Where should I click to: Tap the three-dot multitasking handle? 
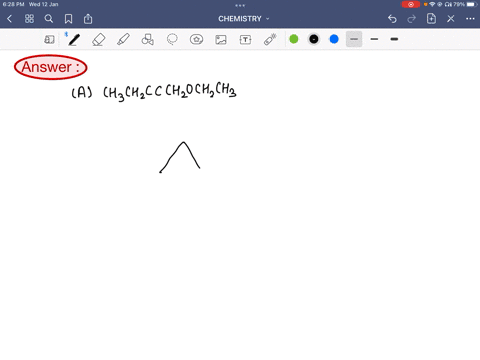point(240,5)
